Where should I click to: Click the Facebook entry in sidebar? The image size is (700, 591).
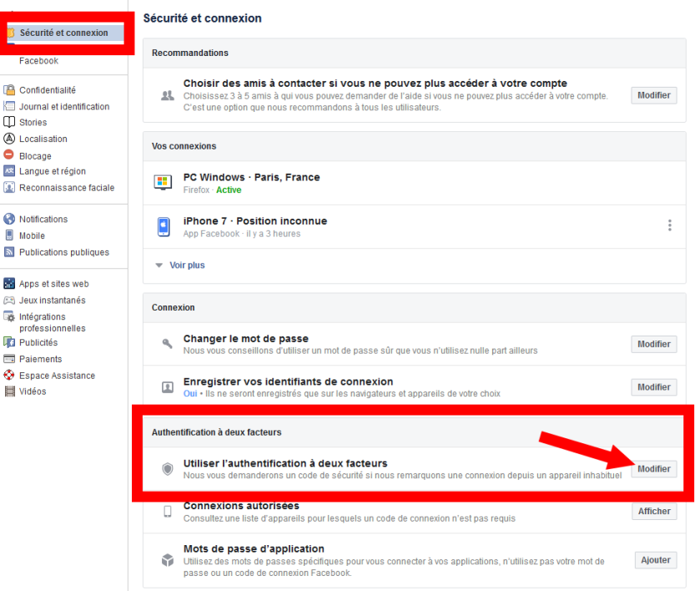39,61
